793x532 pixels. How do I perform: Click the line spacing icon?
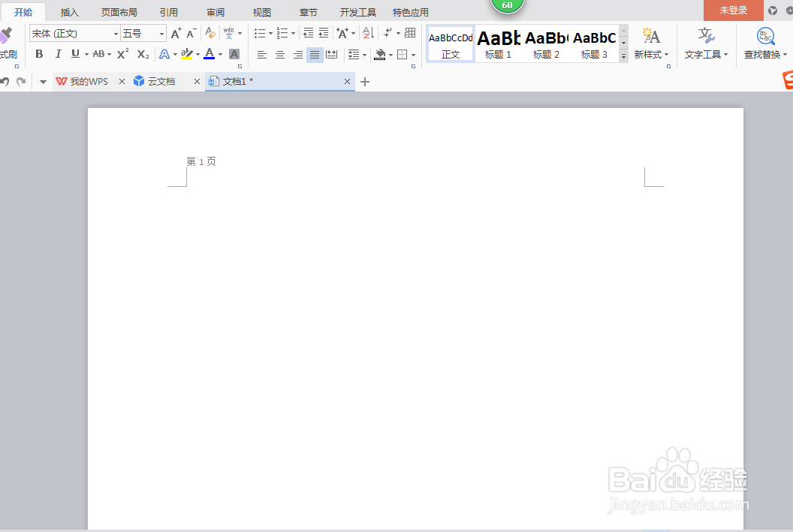354,55
